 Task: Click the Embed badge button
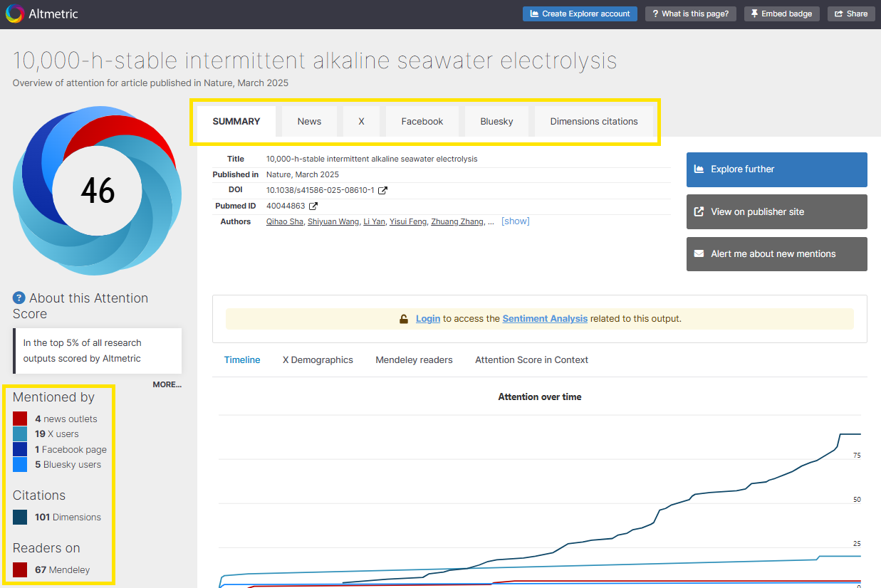(781, 14)
